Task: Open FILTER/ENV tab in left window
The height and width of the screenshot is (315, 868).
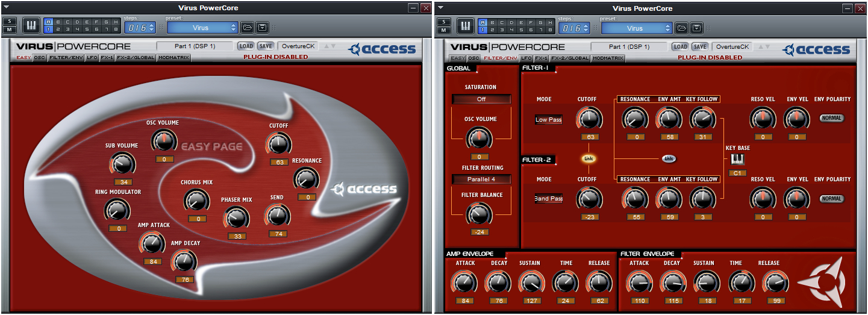Action: (x=66, y=58)
